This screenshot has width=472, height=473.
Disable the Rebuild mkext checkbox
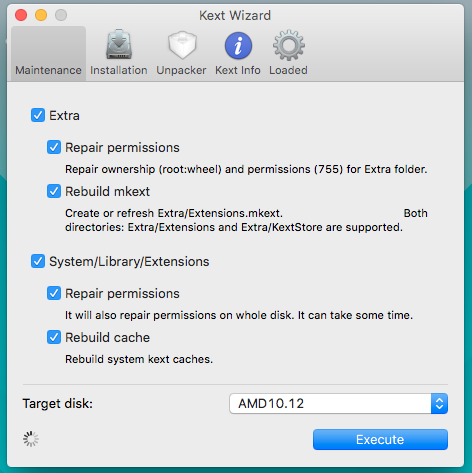pos(54,191)
